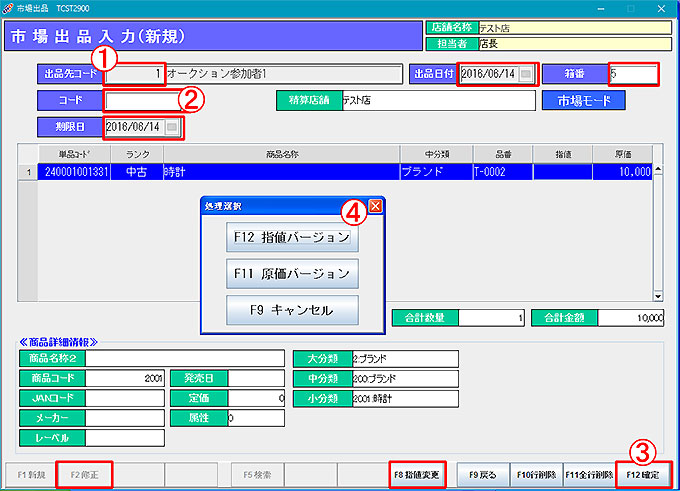680x491 pixels.
Task: Click F10 行削除 button
Action: point(535,473)
